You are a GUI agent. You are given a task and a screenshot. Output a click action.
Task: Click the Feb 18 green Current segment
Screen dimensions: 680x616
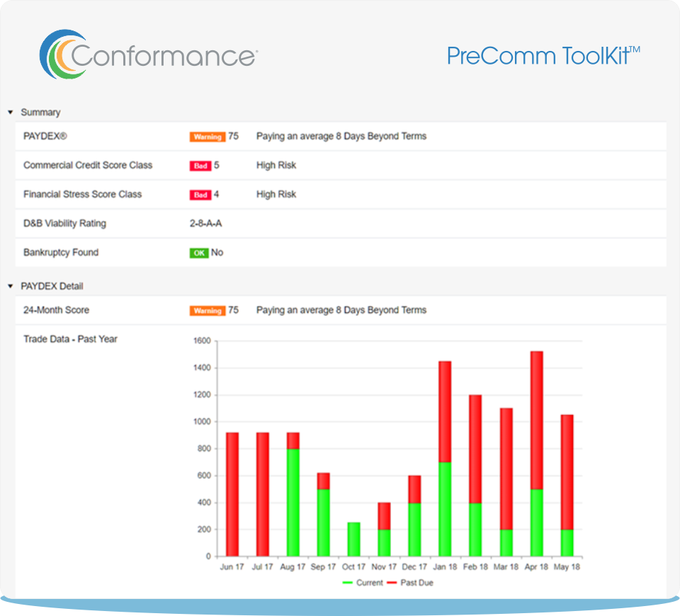[475, 530]
